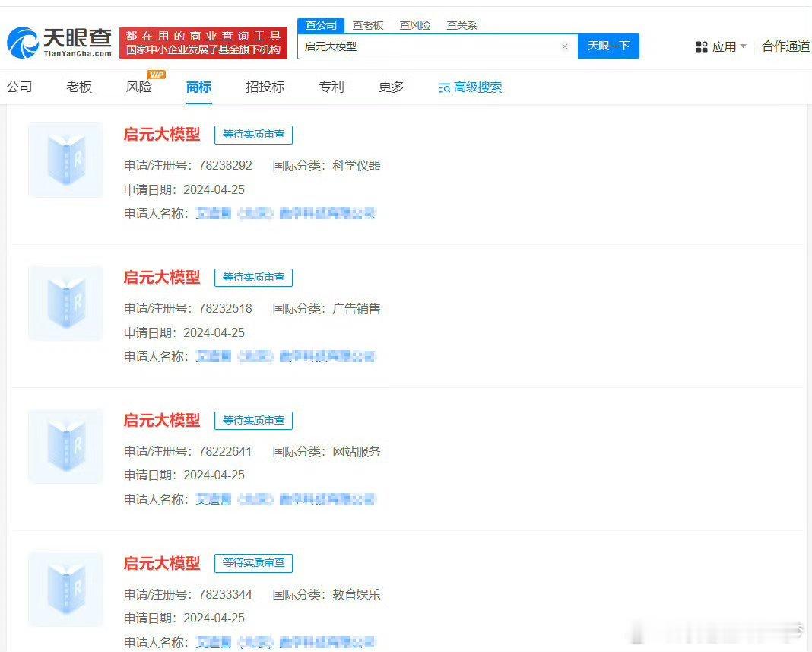This screenshot has height=652, width=812.
Task: Switch to the 风险 results tab
Action: pyautogui.click(x=139, y=87)
